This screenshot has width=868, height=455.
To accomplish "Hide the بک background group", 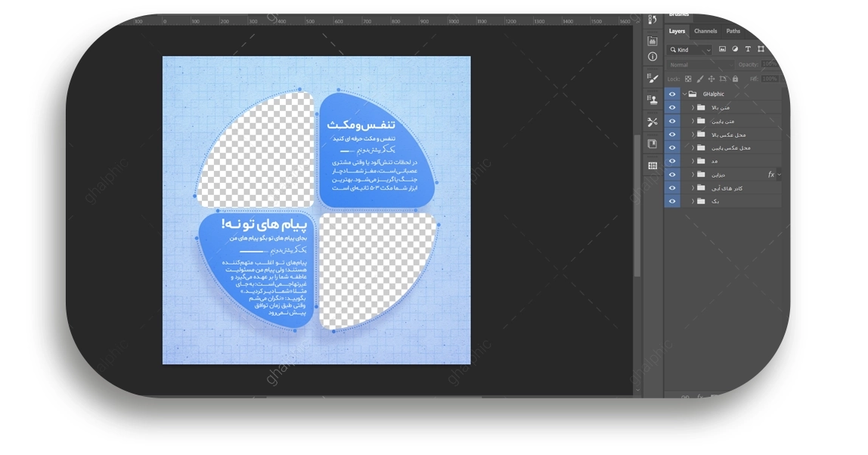I will (672, 201).
